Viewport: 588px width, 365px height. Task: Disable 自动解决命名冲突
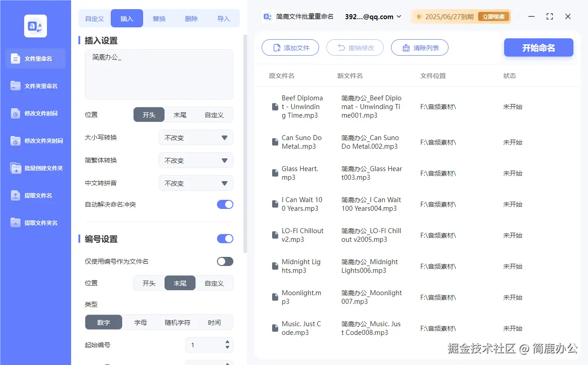point(225,205)
